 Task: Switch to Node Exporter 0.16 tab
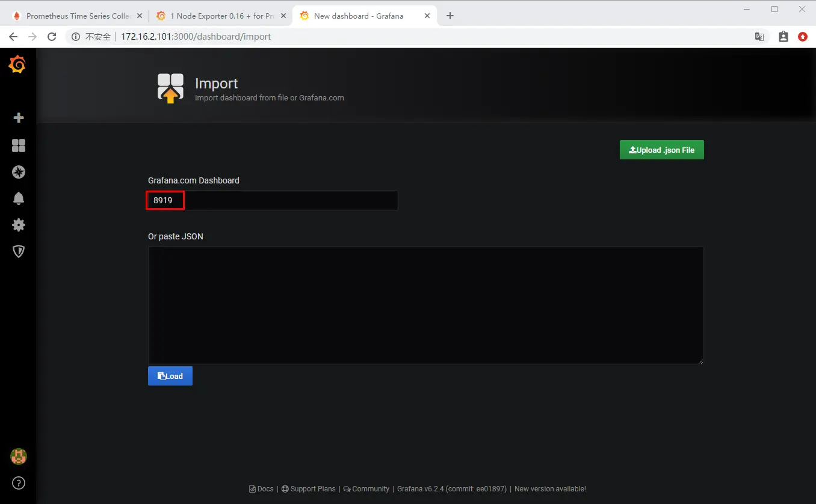pyautogui.click(x=220, y=16)
